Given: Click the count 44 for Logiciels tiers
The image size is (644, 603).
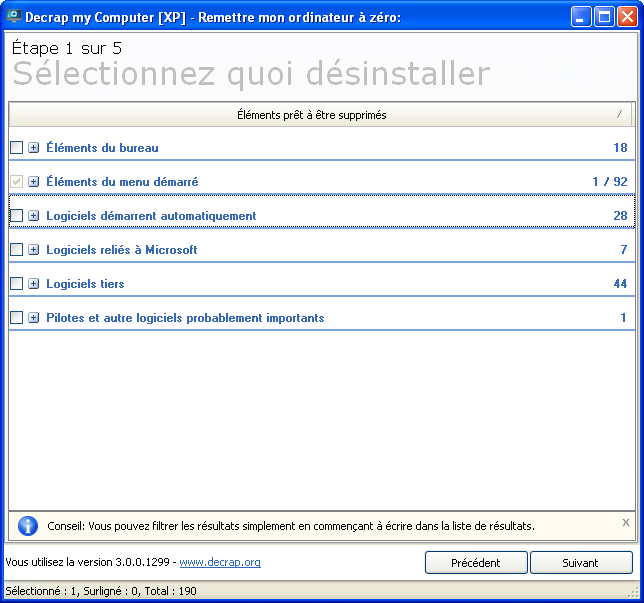Looking at the screenshot, I should point(620,283).
